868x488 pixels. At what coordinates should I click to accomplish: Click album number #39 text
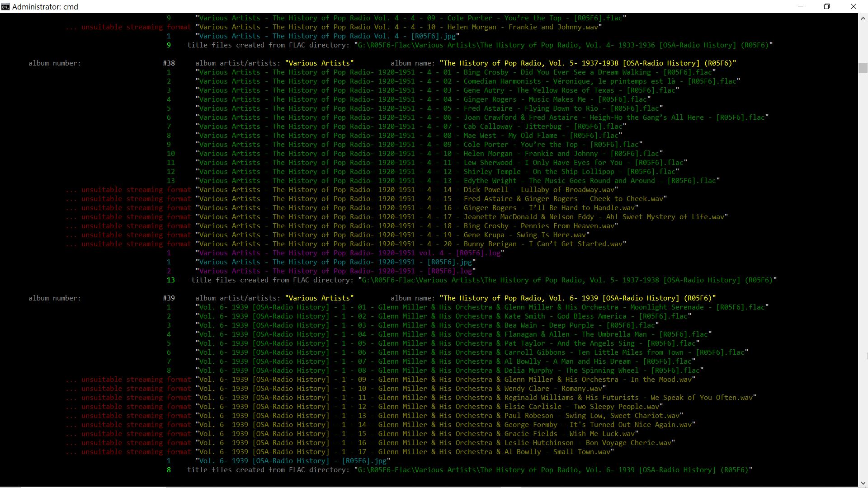tap(169, 298)
